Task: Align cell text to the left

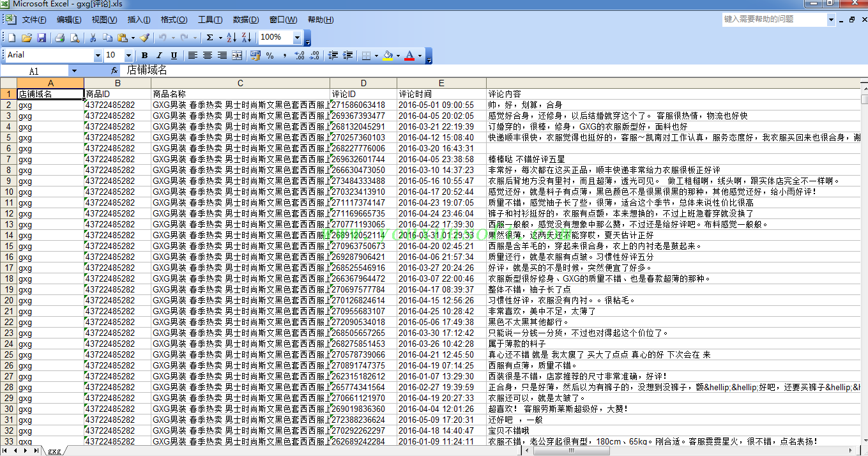Action: point(192,56)
